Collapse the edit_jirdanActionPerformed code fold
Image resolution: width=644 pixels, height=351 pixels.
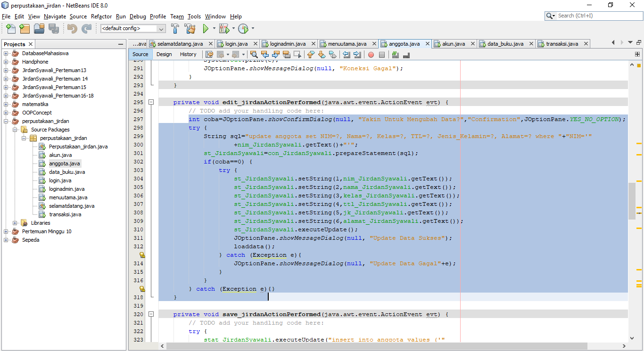point(151,102)
